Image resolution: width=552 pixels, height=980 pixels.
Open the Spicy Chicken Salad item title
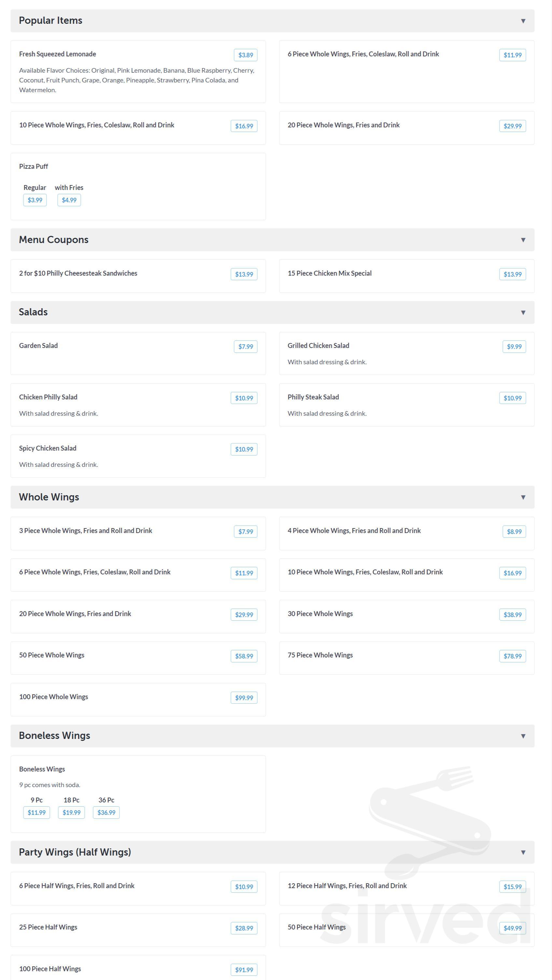pos(48,448)
